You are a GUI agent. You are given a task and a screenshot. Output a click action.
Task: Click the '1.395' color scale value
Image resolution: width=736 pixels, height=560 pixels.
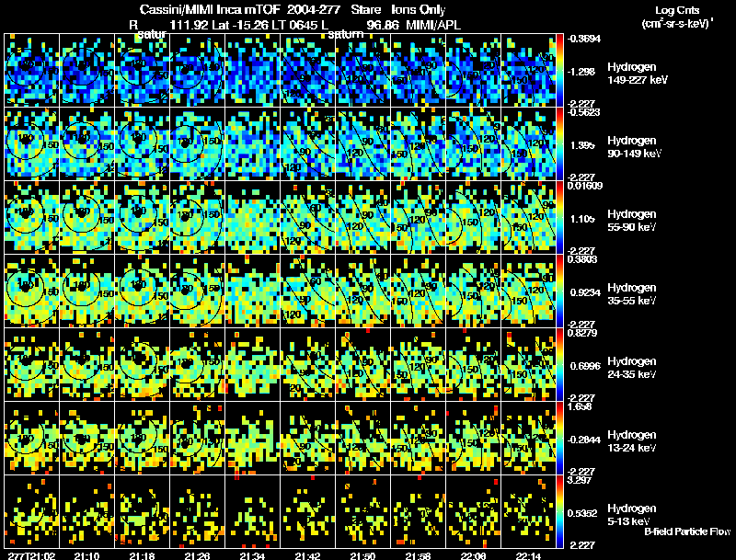582,145
